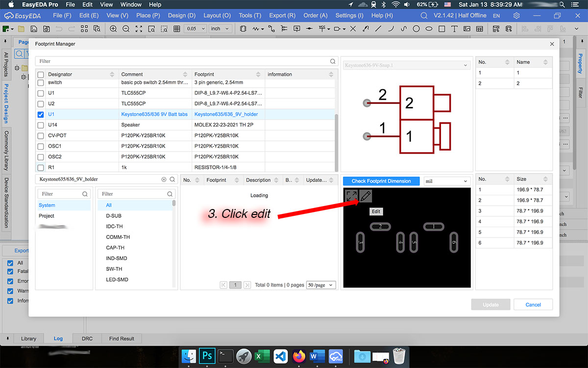Screen dimensions: 588x368
Task: Check the switch row checkbox
Action: pyautogui.click(x=41, y=83)
